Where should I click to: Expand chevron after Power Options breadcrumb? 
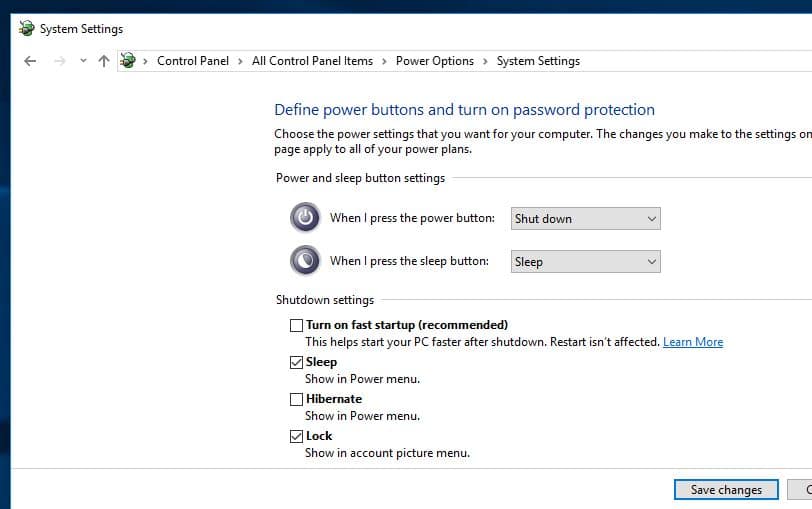point(486,61)
